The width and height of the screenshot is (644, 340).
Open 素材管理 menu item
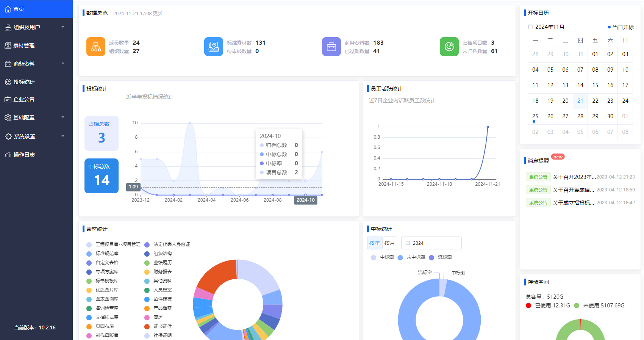[x=36, y=45]
